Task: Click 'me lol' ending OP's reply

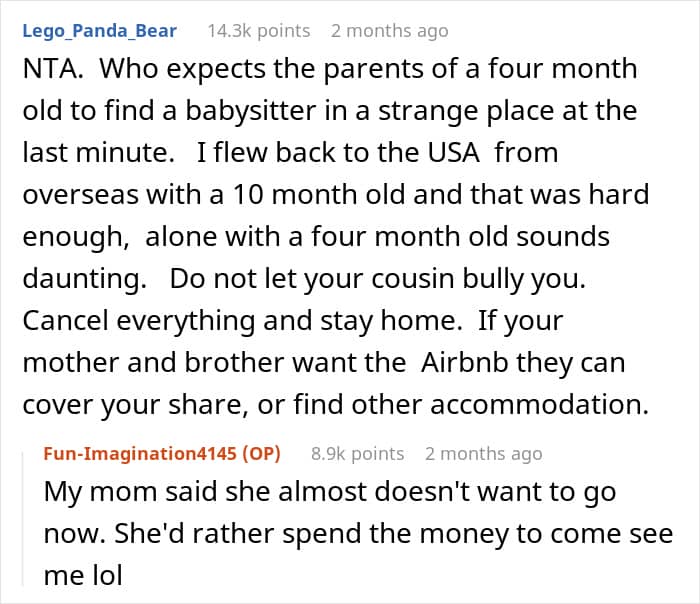Action: pos(83,575)
